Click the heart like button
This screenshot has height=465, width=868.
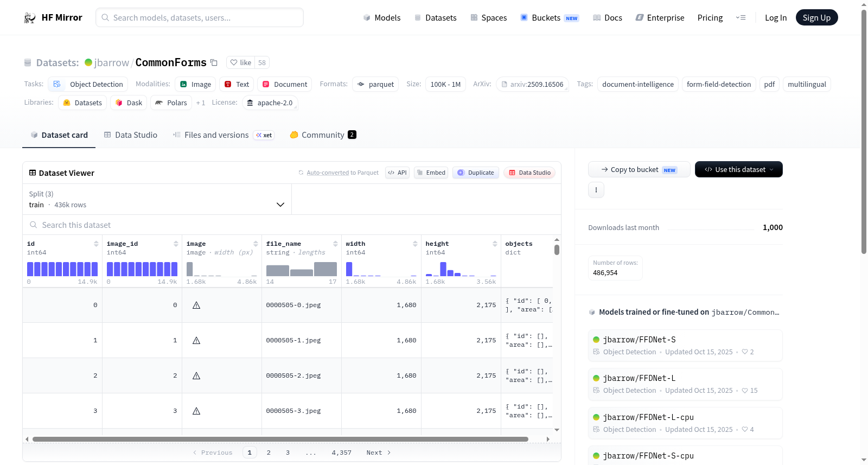point(240,62)
